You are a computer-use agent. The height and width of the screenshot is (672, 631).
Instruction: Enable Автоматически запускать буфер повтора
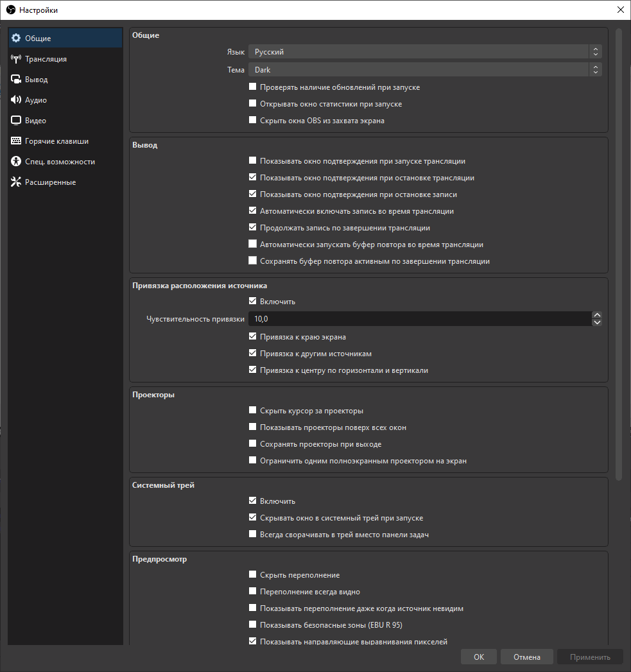(x=252, y=244)
